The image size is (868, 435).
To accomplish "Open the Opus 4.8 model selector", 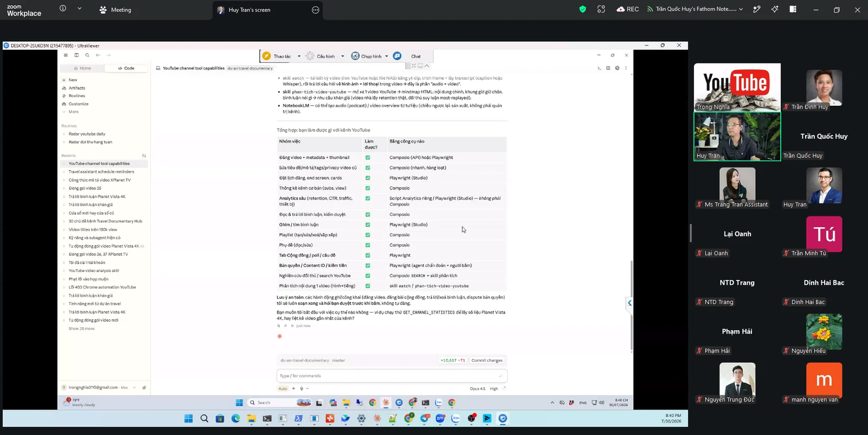I will coord(477,388).
